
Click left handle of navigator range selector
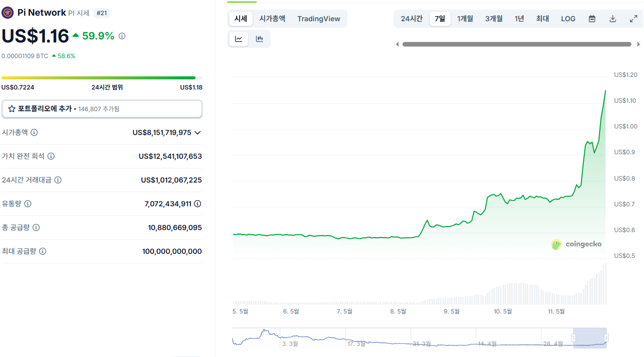pyautogui.click(x=573, y=338)
